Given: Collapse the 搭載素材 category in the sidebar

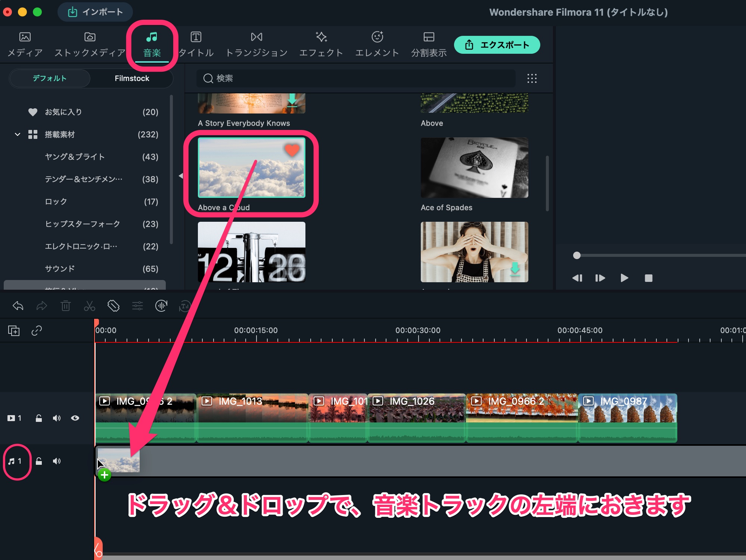Looking at the screenshot, I should pyautogui.click(x=18, y=134).
